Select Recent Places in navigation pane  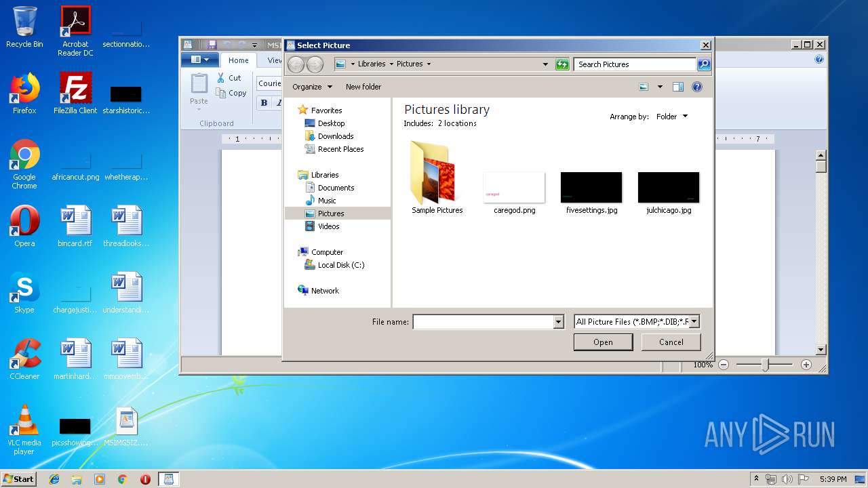click(x=340, y=149)
